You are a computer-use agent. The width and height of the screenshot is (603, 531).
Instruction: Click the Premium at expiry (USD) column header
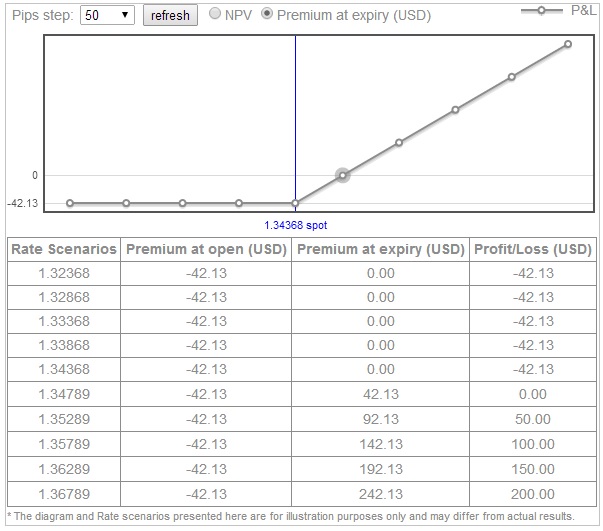[x=381, y=249]
